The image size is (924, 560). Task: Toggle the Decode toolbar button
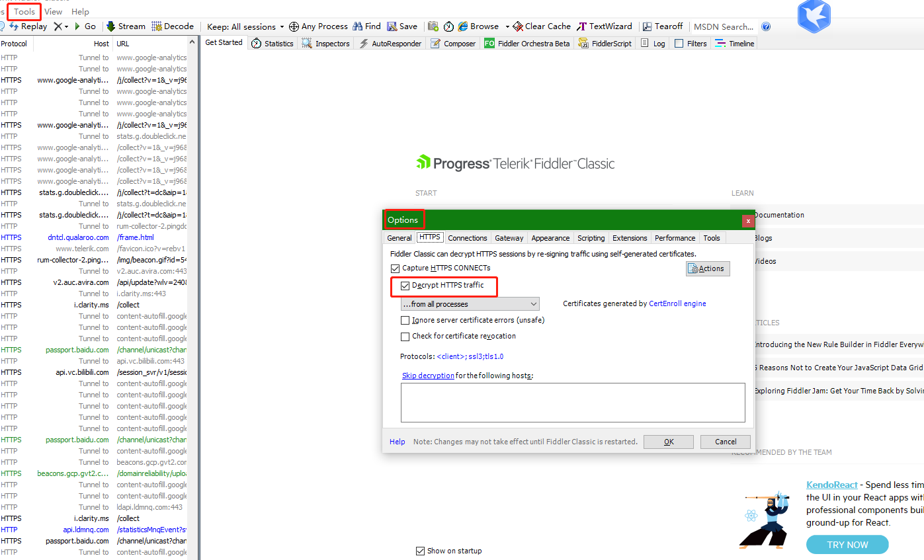click(x=173, y=26)
